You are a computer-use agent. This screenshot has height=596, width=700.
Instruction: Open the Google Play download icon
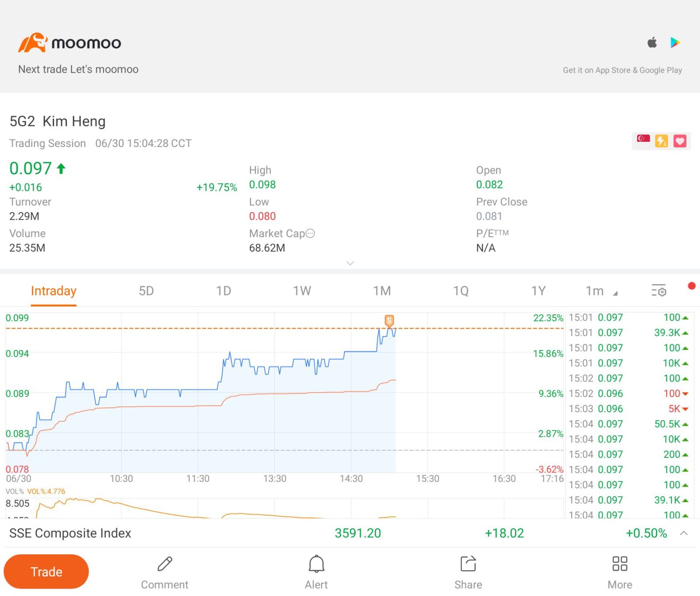point(675,42)
